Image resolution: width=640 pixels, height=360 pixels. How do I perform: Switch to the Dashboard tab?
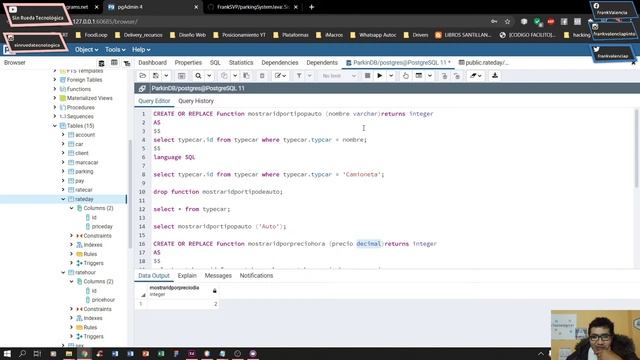(152, 62)
